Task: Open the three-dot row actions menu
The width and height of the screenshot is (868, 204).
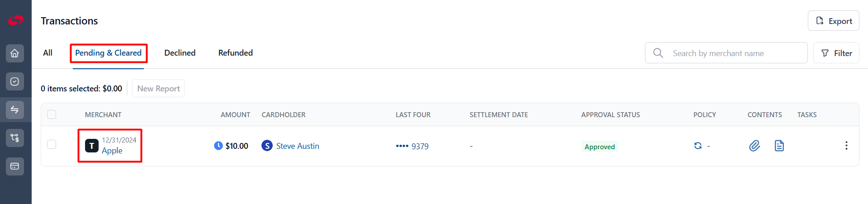Action: 846,146
